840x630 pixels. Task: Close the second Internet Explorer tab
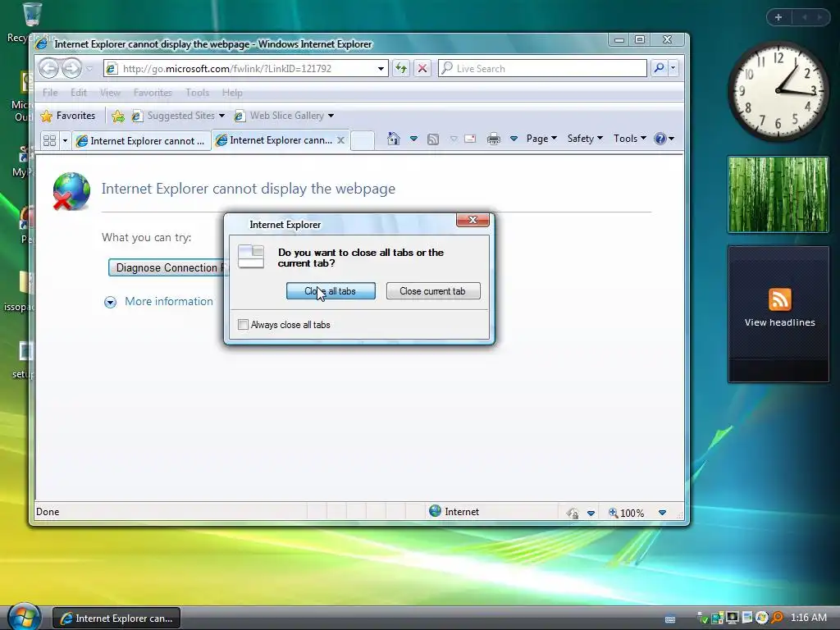point(340,140)
